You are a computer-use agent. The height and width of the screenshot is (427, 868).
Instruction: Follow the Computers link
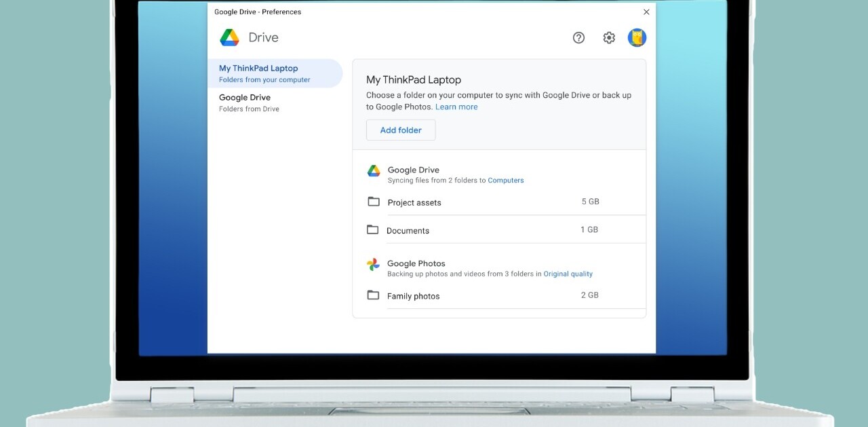click(x=506, y=181)
